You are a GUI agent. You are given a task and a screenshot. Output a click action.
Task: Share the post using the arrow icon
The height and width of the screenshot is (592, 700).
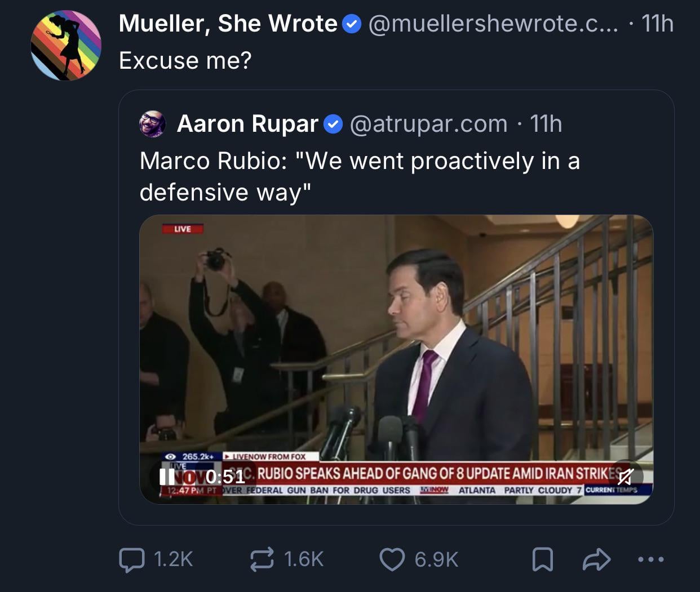pyautogui.click(x=596, y=559)
